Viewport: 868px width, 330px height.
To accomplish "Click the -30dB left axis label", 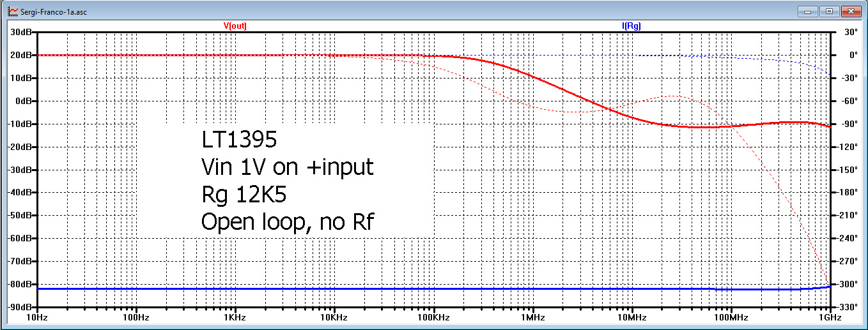I will tap(19, 170).
